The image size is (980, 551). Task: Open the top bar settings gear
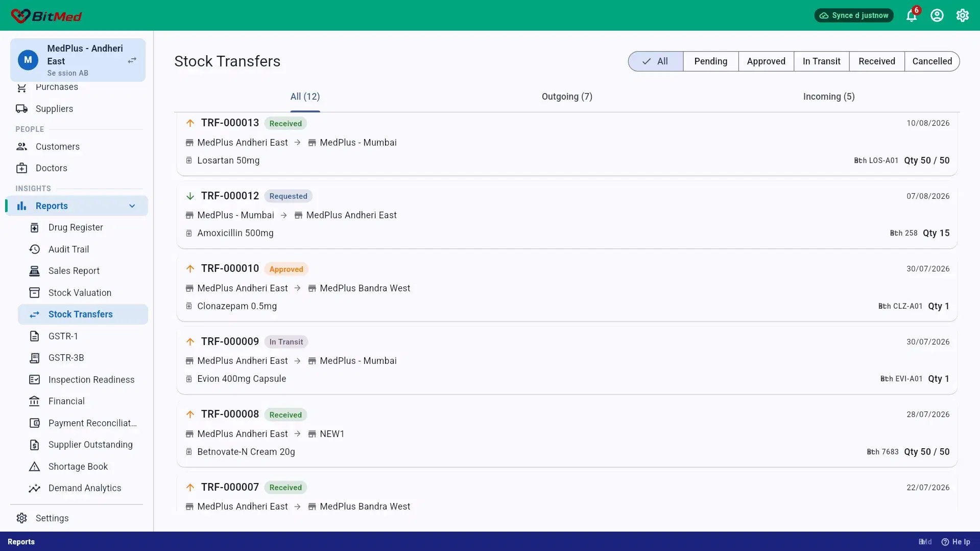click(x=963, y=15)
